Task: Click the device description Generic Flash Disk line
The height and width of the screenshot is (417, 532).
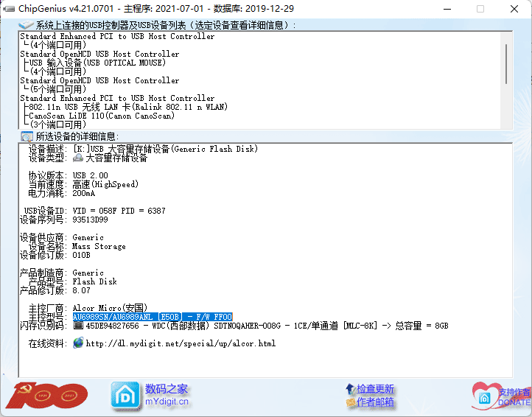Action: click(x=165, y=149)
